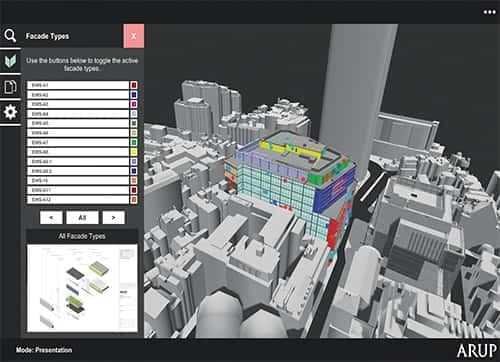Viewport: 500px width, 362px height.
Task: Close the Facade Types panel with pink X
Action: (x=134, y=36)
